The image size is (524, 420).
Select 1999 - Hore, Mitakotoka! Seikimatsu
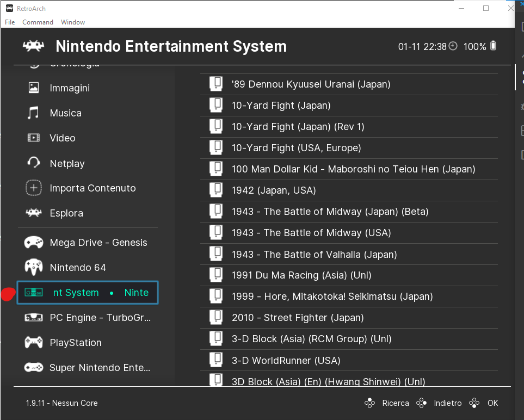coord(349,297)
